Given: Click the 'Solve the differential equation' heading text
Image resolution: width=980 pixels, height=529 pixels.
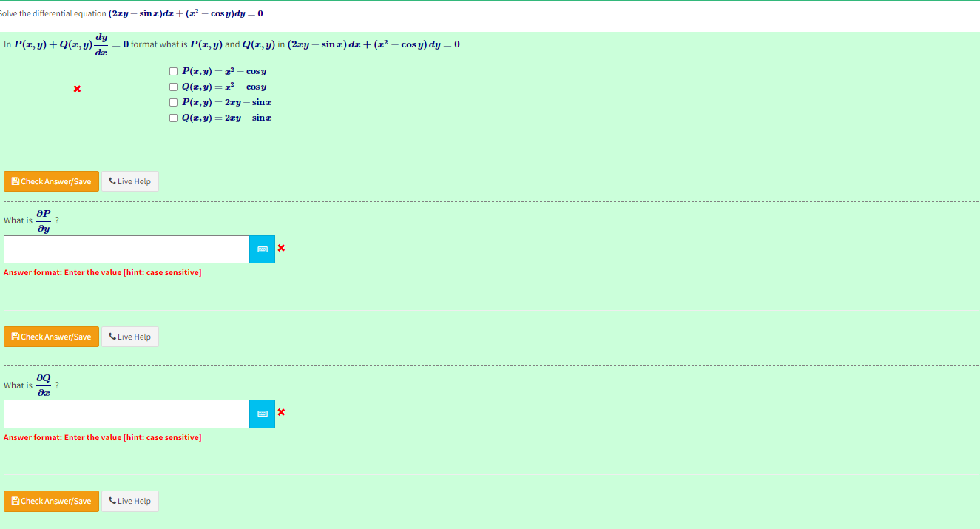Looking at the screenshot, I should pyautogui.click(x=132, y=14).
